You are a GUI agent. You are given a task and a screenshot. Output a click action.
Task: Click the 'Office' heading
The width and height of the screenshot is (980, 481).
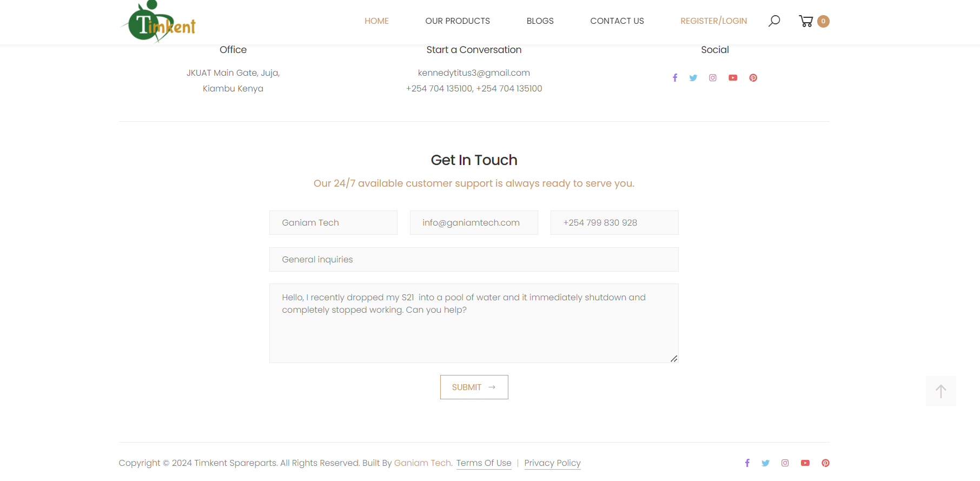tap(233, 50)
